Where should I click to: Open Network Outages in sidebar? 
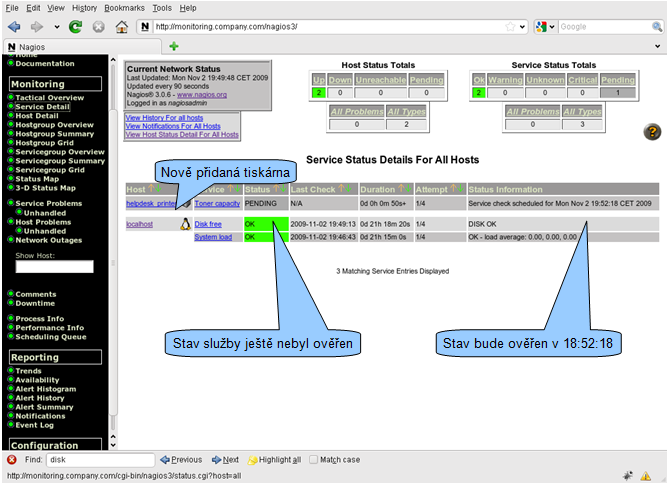[49, 240]
